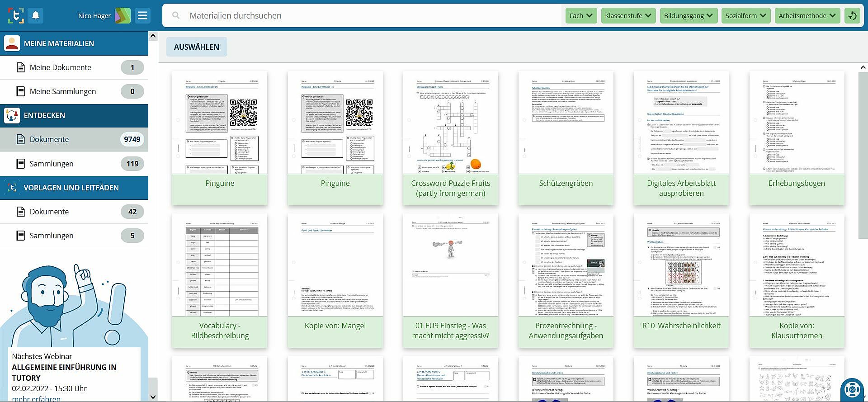Select Sammlungen under Entdecken

(52, 164)
